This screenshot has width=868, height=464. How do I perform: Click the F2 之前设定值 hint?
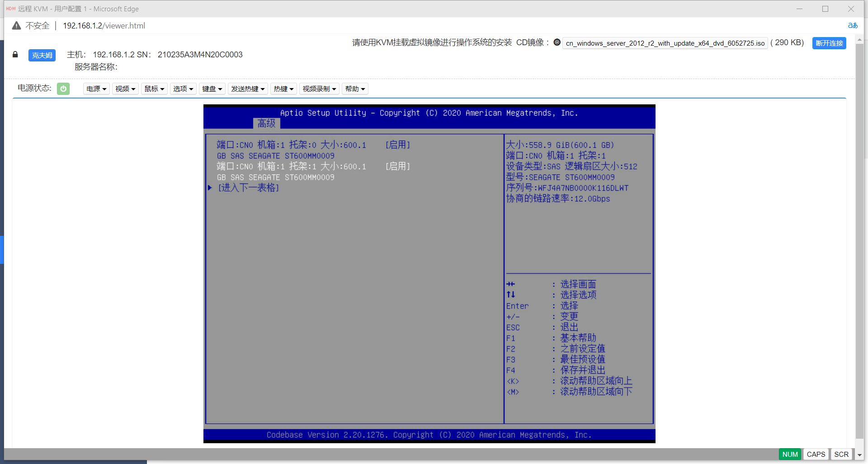tap(556, 348)
